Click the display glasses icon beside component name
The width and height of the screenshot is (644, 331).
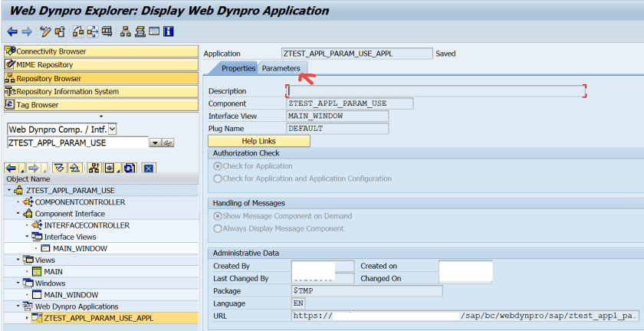[x=168, y=143]
